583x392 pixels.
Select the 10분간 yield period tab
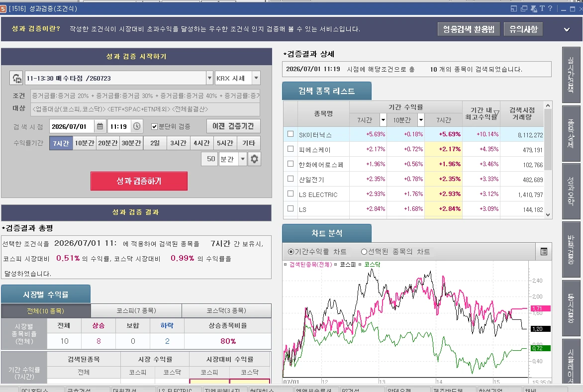point(85,143)
